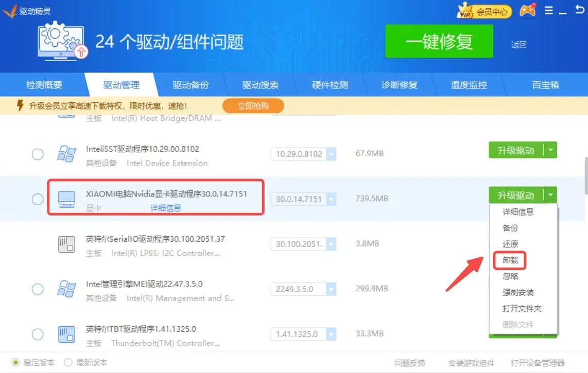Click the XIAOMI Nvidia graphics card monitor icon
This screenshot has width=588, height=373.
(66, 199)
